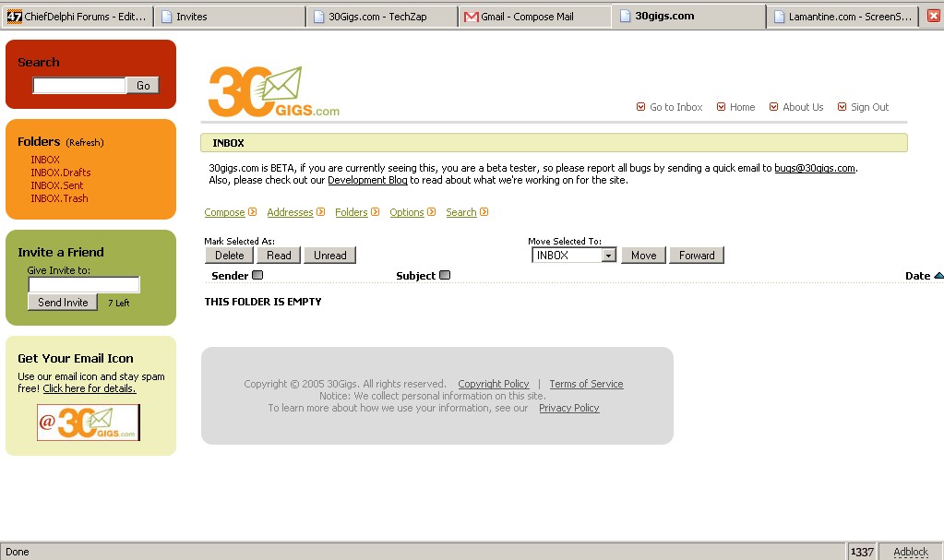Click the checkmark icon beside Home
944x560 pixels.
[721, 107]
